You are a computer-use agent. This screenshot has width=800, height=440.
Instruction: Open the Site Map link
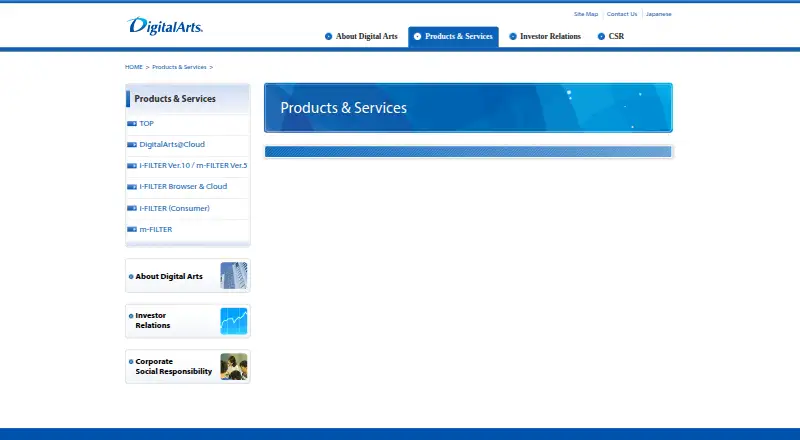pos(586,14)
